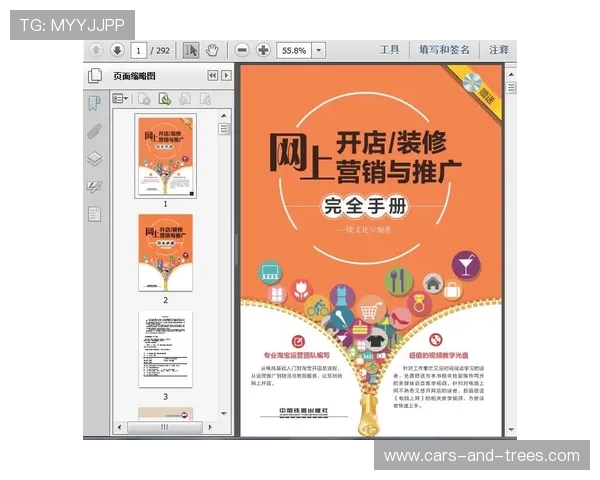The image size is (600, 480).
Task: Open the bookmarks side panel
Action: 95,103
